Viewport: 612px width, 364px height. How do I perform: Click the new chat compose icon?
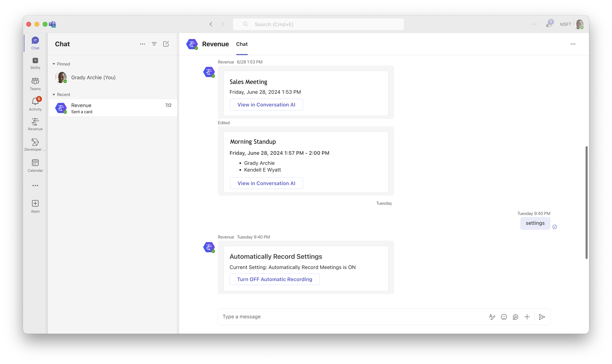pos(166,44)
